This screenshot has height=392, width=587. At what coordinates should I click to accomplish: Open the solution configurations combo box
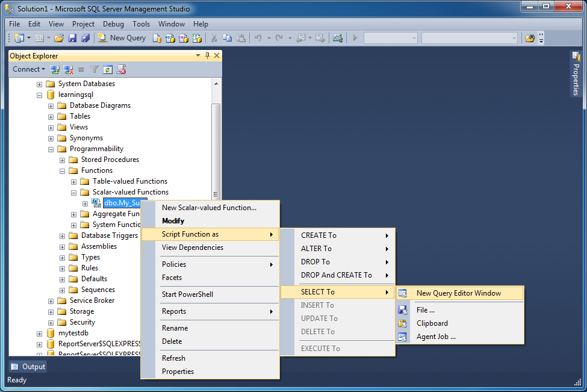(391, 38)
